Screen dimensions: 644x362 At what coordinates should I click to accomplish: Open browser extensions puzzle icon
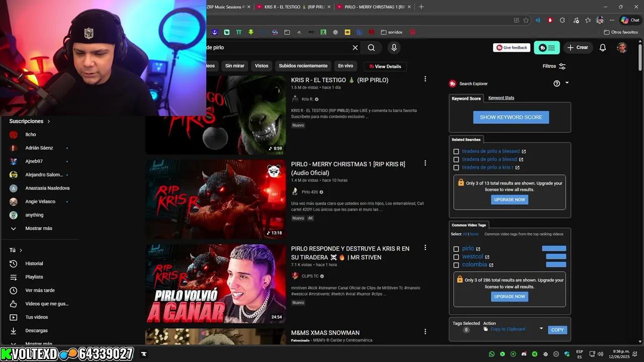pos(562,20)
